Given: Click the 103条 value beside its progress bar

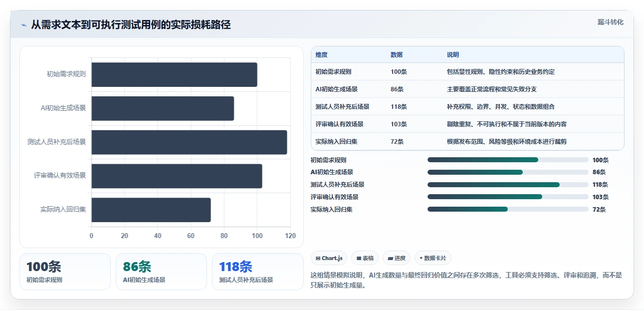Looking at the screenshot, I should pyautogui.click(x=601, y=197).
